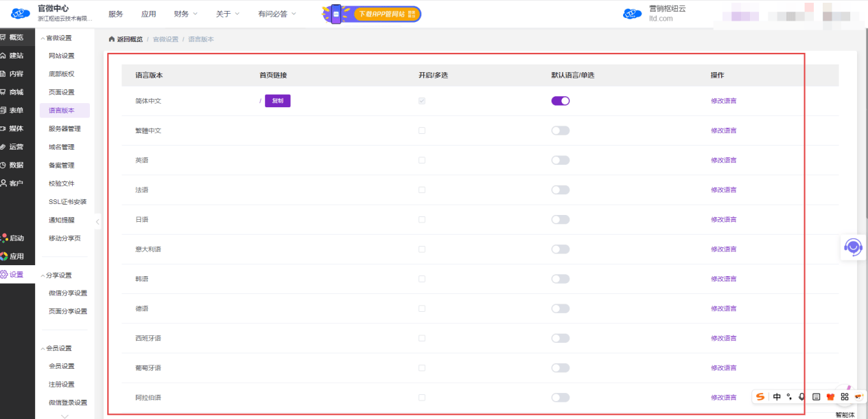Click 修改语言 link for 法语
Viewport: 868px width, 419px height.
723,190
